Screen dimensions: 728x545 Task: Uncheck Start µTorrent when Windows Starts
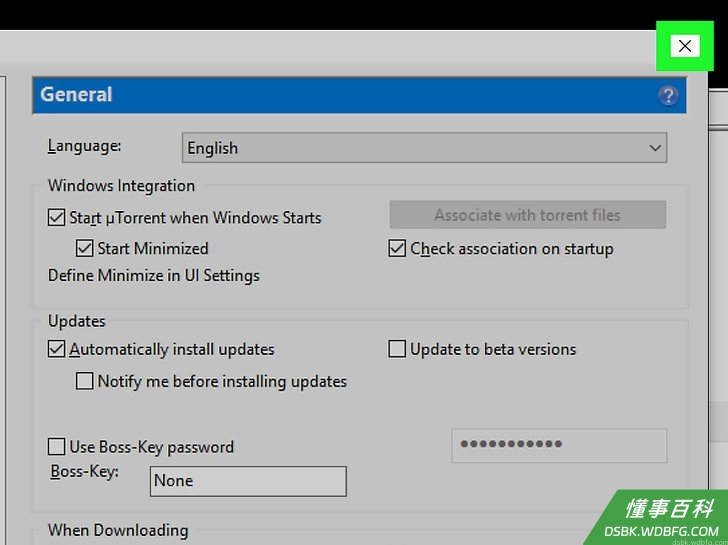click(x=57, y=217)
